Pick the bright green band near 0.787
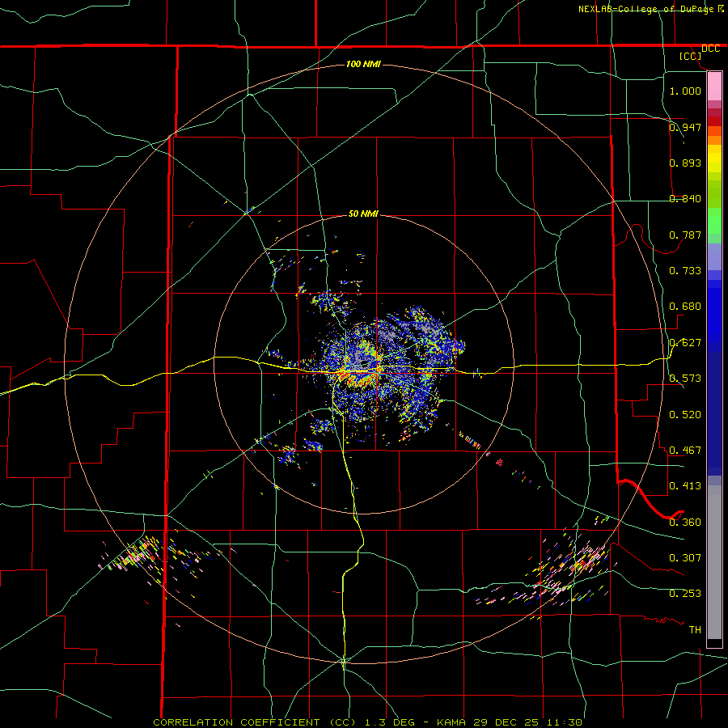Screen dimensions: 728x728 pyautogui.click(x=714, y=221)
